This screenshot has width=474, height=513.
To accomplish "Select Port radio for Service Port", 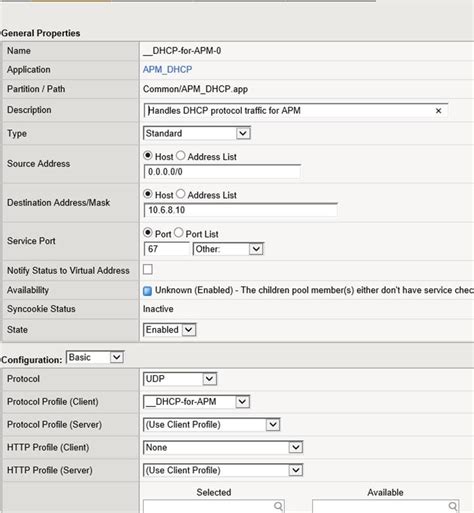I will tap(148, 233).
